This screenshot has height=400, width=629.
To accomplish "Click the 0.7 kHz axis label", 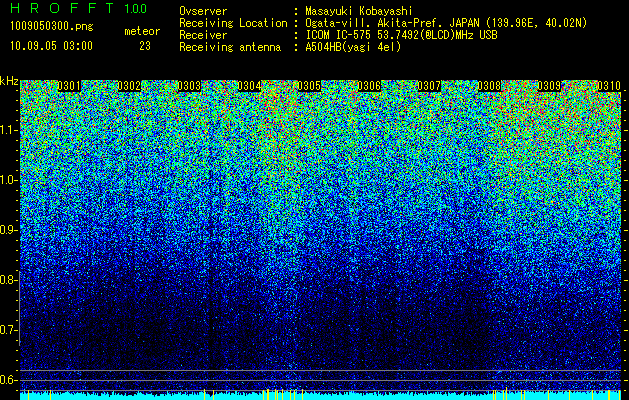I will tap(8, 330).
